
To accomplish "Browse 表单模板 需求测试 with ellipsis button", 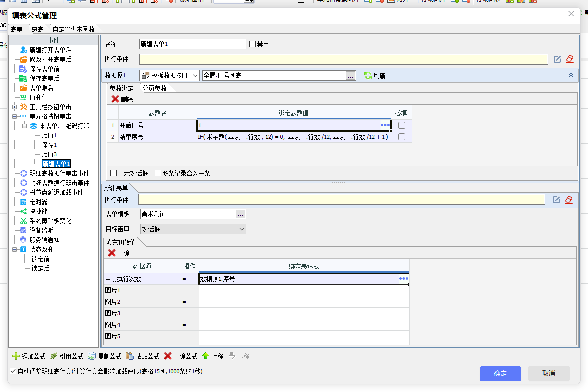I will (240, 214).
